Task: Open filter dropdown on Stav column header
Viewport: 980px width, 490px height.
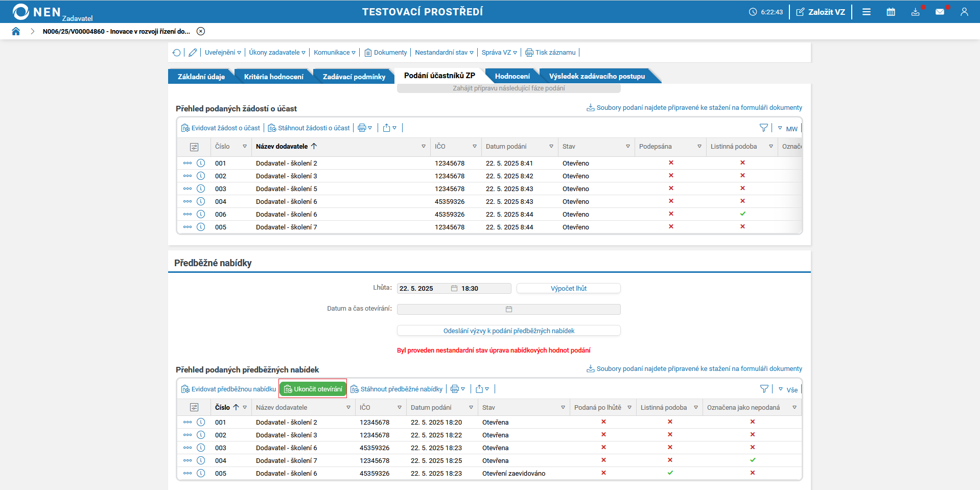Action: click(627, 147)
